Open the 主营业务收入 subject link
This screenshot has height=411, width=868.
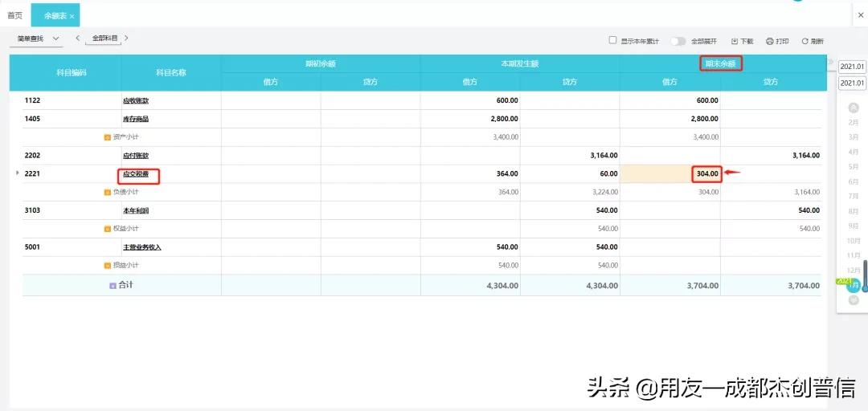[x=141, y=247]
